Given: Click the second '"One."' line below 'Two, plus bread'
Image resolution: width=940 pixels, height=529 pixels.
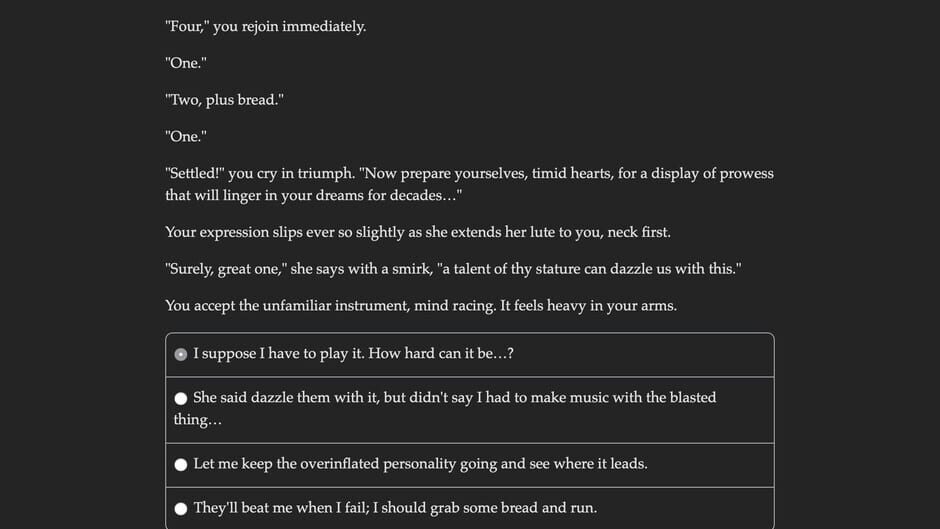Looking at the screenshot, I should [x=185, y=137].
